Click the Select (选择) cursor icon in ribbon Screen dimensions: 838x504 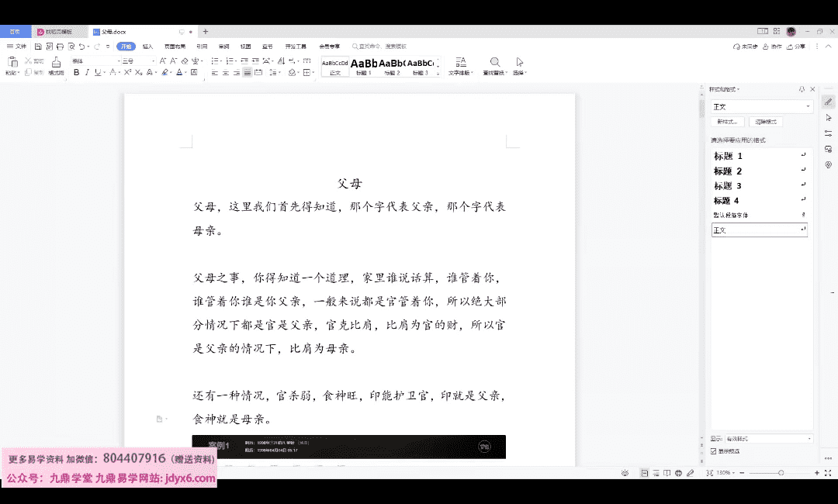[520, 63]
